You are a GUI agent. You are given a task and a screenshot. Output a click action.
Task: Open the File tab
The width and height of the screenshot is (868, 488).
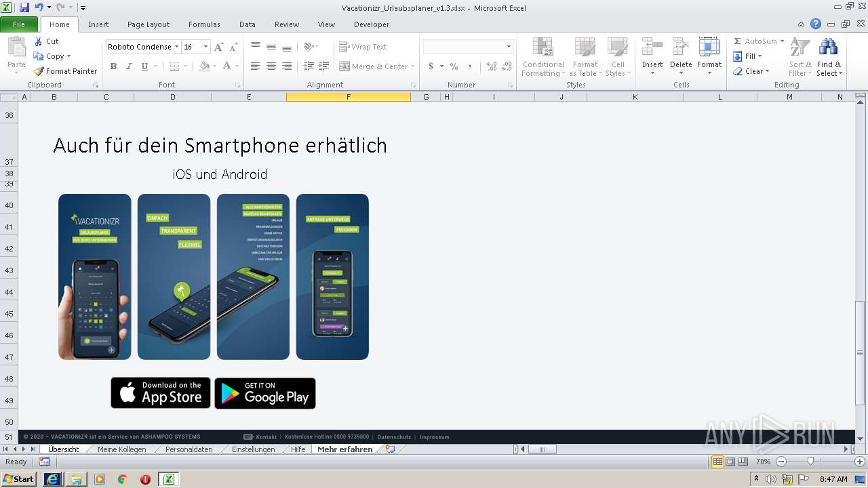pyautogui.click(x=19, y=24)
